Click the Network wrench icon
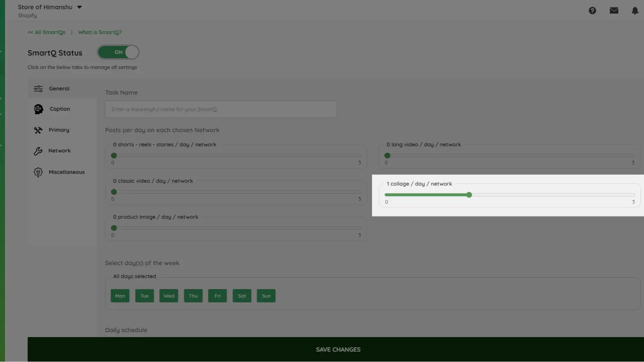644x362 pixels. 38,151
